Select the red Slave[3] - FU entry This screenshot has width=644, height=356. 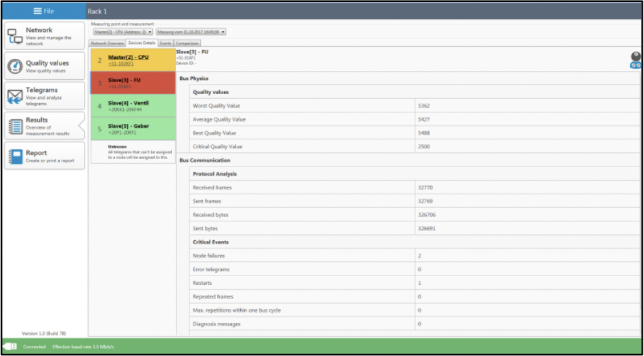pos(133,83)
